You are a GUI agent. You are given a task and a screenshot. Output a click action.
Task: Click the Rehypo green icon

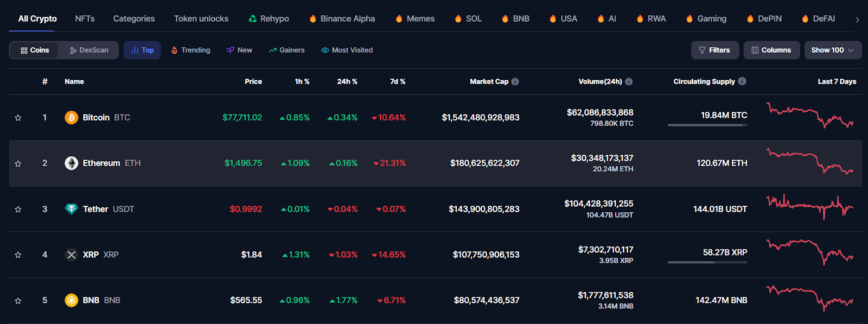(252, 18)
